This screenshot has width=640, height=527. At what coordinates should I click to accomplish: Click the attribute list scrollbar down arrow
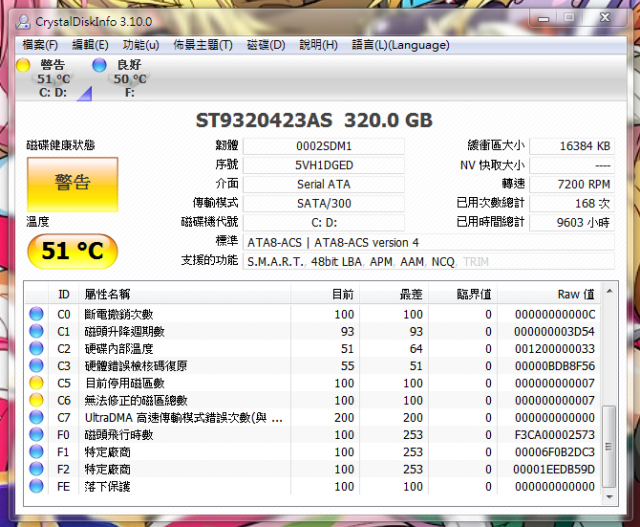pos(609,497)
